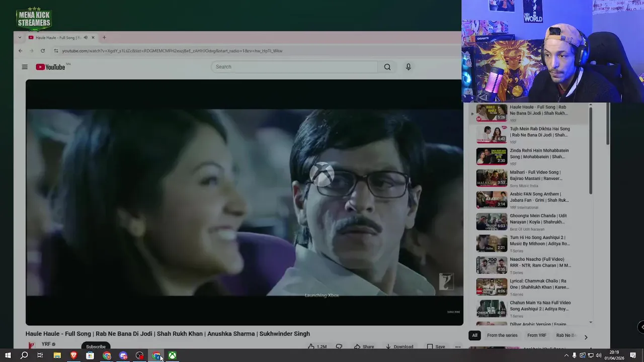Click the 1.2M likes count
This screenshot has height=362, width=644.
coord(322,346)
